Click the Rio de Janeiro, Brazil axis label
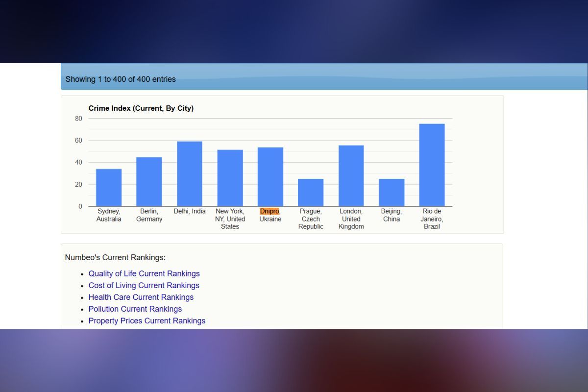The image size is (588, 392). pyautogui.click(x=432, y=219)
